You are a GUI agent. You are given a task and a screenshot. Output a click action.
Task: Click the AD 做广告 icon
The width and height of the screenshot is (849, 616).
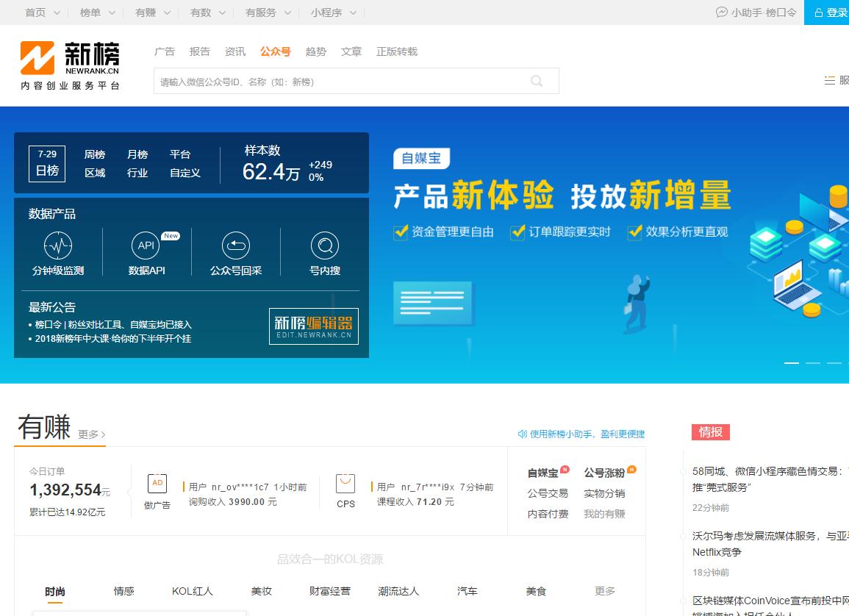pyautogui.click(x=157, y=484)
